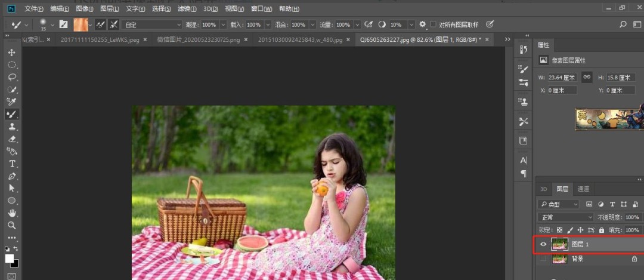Choose the Clone Stamp tool
The height and width of the screenshot is (280, 644).
(11, 127)
